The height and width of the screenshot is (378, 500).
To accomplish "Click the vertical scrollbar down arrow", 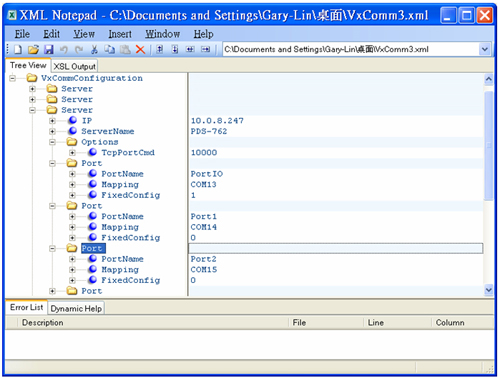I will click(489, 290).
